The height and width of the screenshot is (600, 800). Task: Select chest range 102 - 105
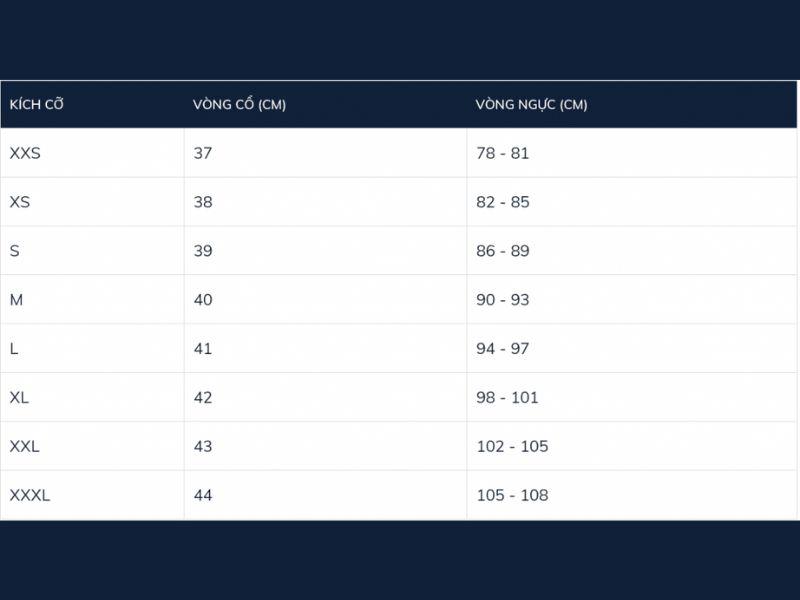[512, 446]
